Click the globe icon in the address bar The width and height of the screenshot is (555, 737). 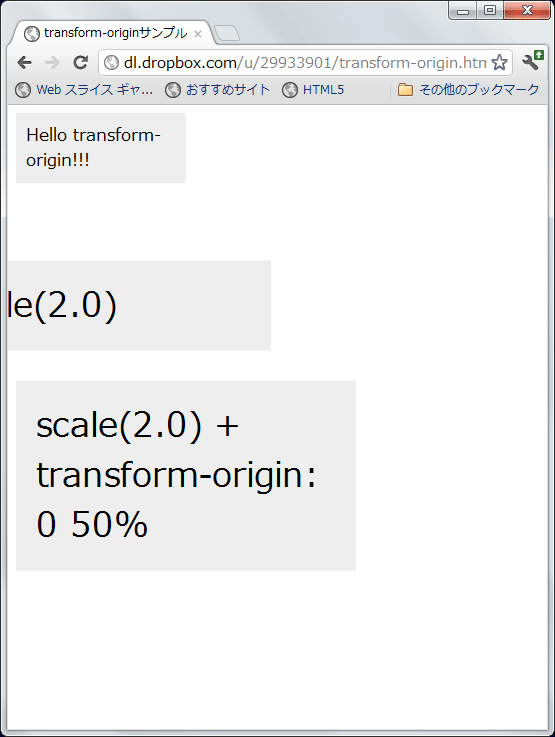111,63
